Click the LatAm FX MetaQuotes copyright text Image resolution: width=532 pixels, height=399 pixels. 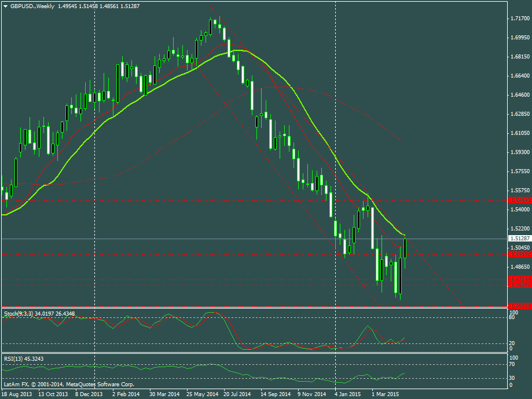click(68, 384)
